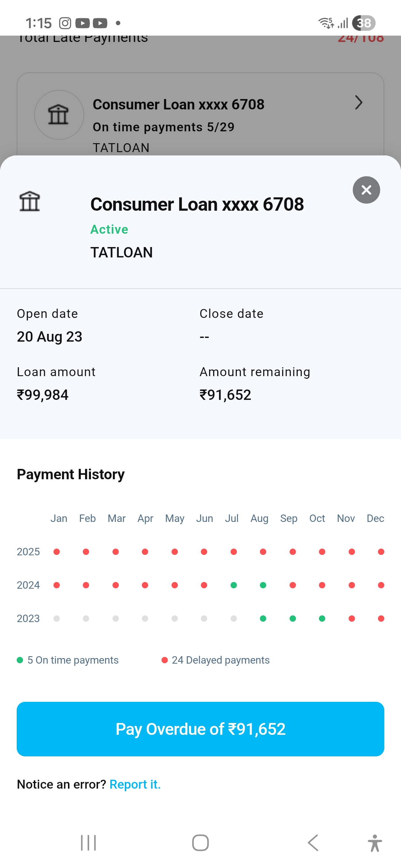This screenshot has height=868, width=401.
Task: Tap Android back navigation arrow
Action: point(313,843)
